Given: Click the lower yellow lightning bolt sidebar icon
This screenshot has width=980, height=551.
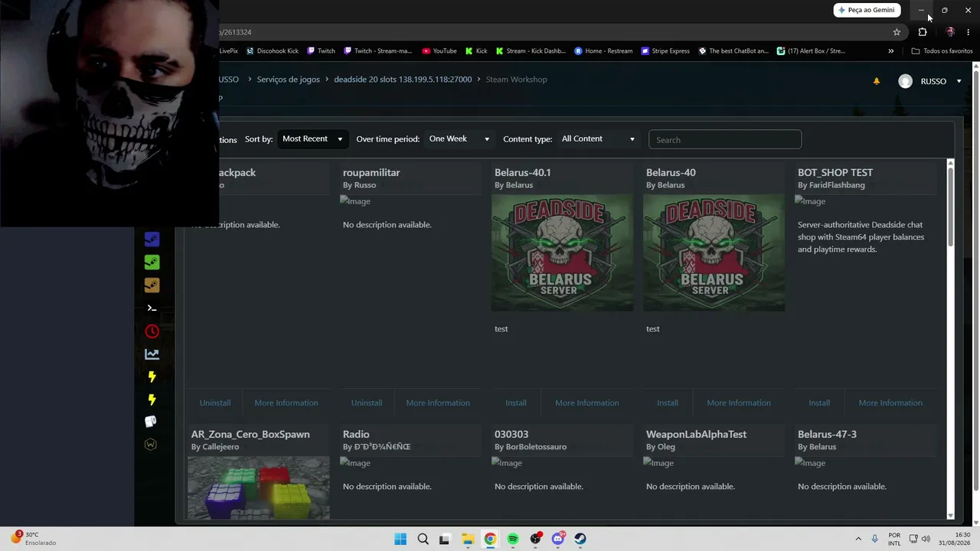Looking at the screenshot, I should tap(152, 399).
